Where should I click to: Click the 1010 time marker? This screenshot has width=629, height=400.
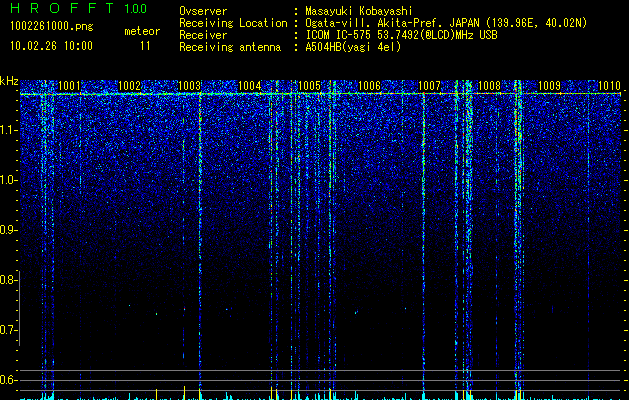point(609,86)
